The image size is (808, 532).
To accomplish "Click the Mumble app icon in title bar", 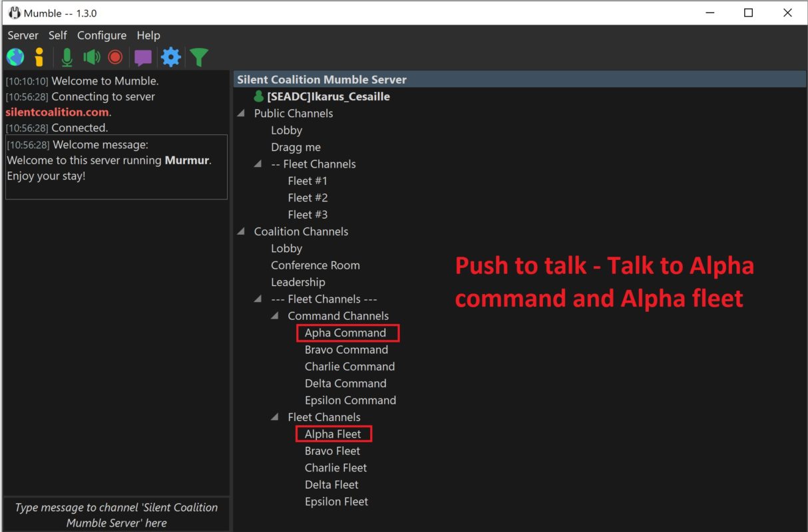I will [14, 13].
